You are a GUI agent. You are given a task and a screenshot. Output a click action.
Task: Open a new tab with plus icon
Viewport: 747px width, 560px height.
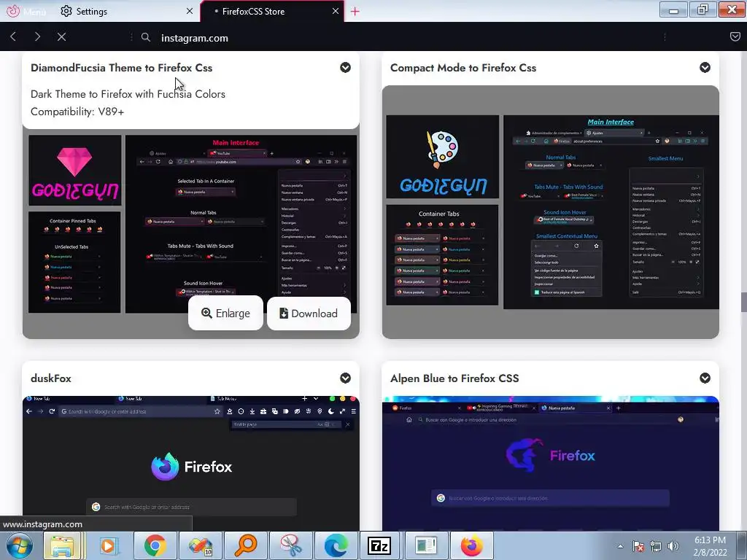point(355,12)
